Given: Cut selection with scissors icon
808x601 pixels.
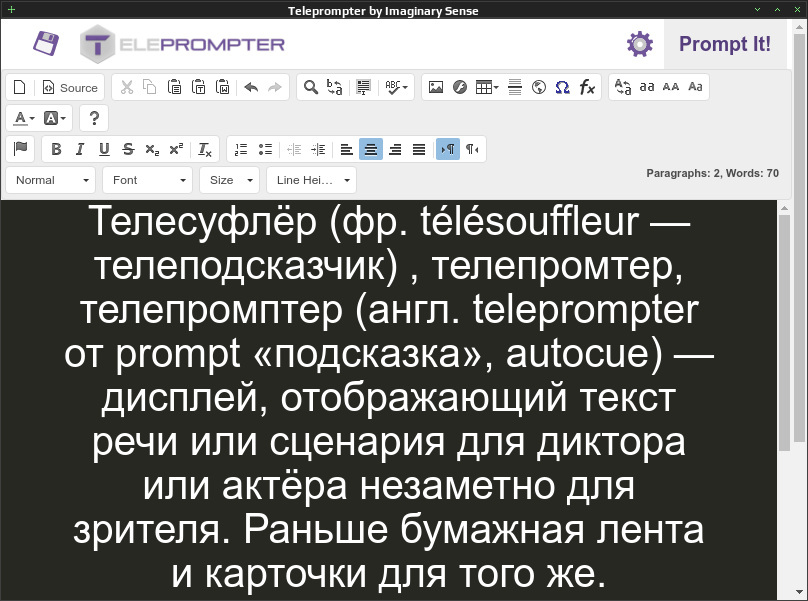Looking at the screenshot, I should point(126,87).
